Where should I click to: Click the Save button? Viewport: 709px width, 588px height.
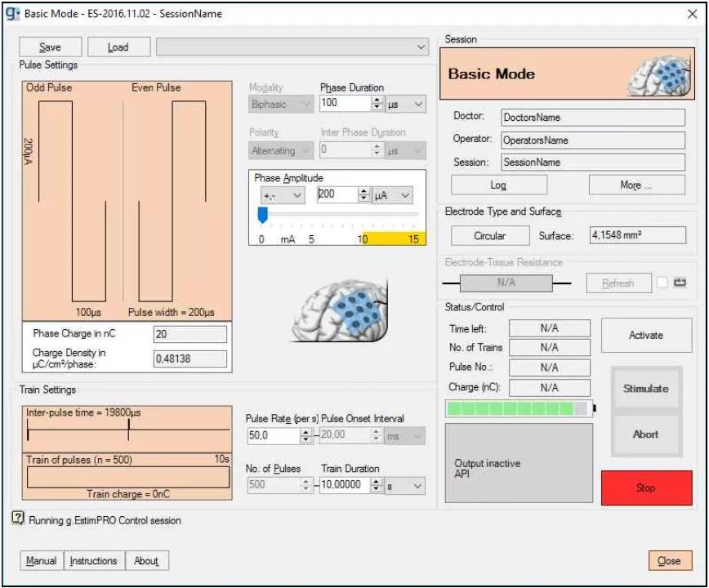pyautogui.click(x=49, y=47)
